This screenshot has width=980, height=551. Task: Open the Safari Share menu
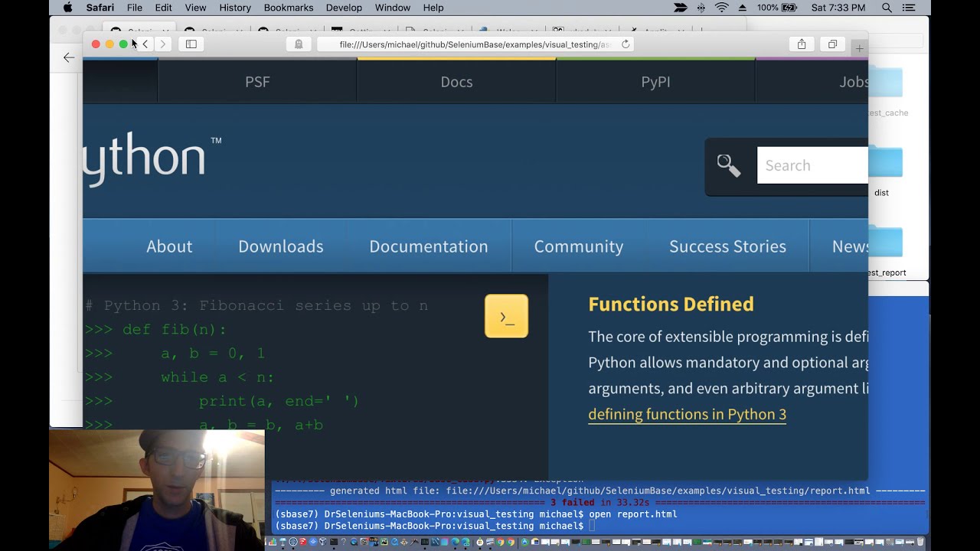802,44
